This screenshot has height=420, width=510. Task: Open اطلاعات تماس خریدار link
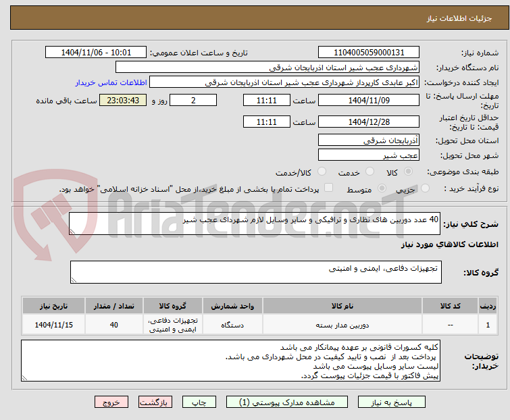tap(111, 82)
